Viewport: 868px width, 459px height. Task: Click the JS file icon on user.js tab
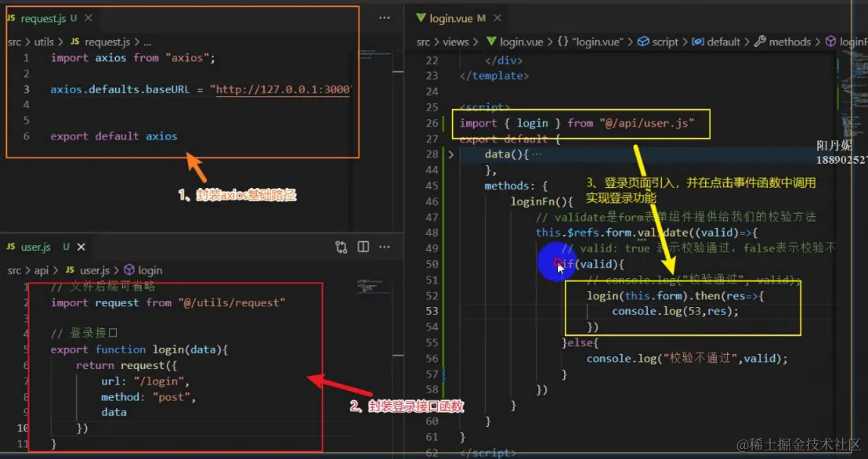(x=11, y=247)
